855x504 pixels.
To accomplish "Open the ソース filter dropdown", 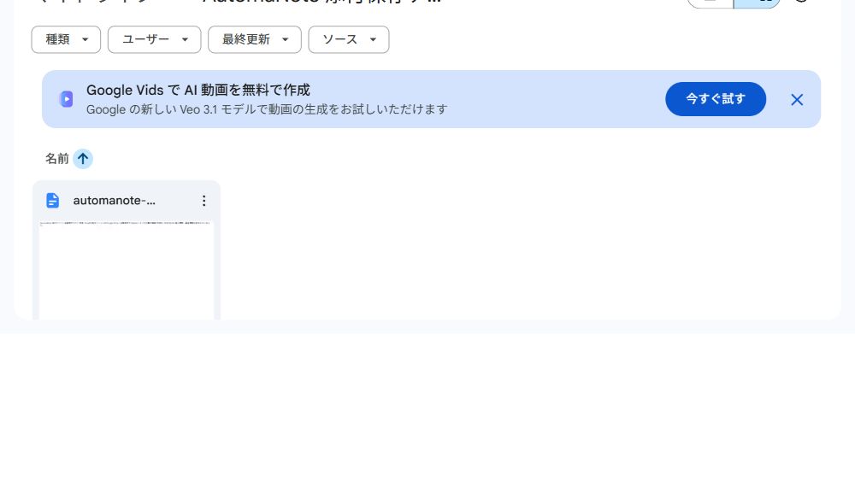I will 349,39.
